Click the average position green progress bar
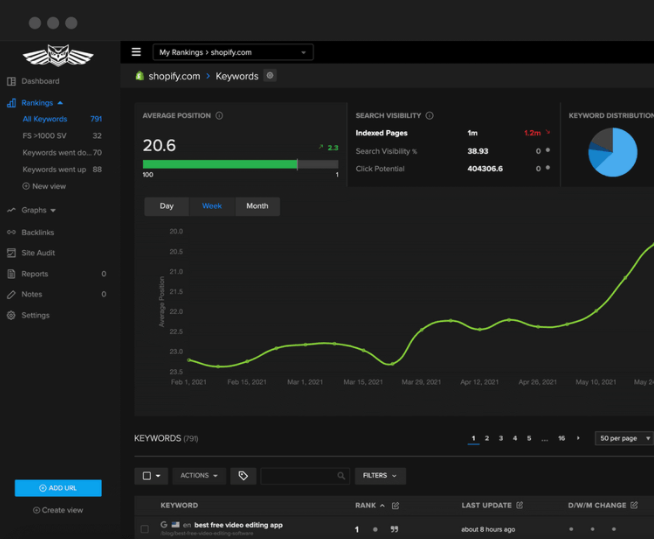The image size is (654, 539). [x=220, y=164]
